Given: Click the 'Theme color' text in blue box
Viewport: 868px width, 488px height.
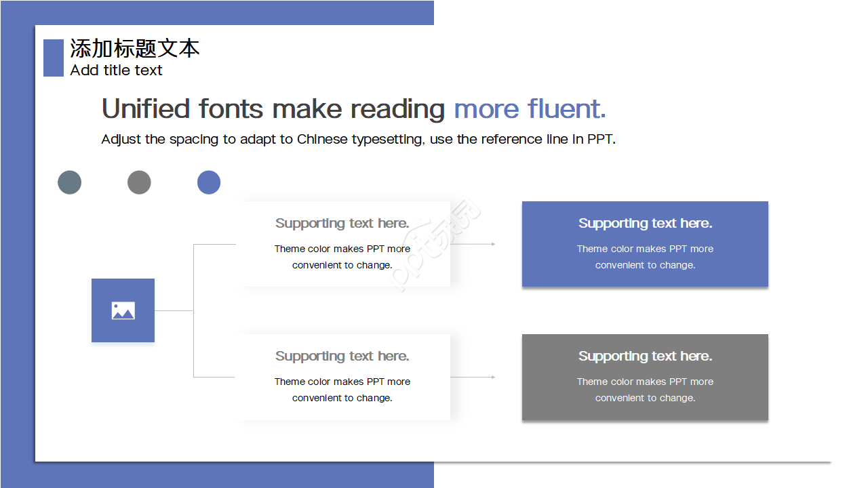Looking at the screenshot, I should coord(645,257).
